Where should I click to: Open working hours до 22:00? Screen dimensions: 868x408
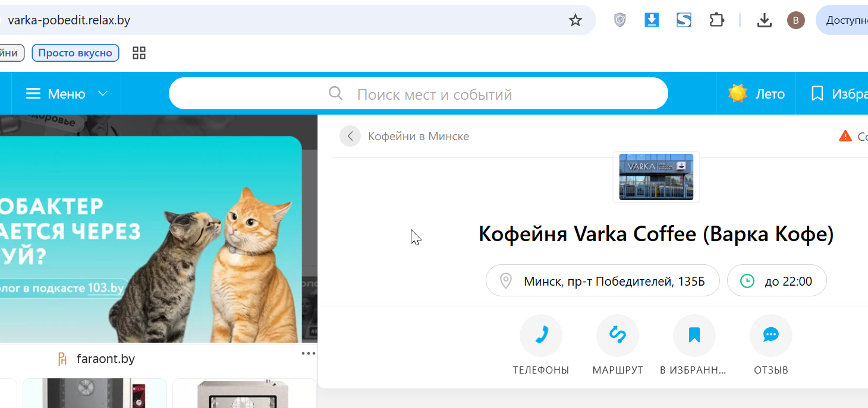point(777,280)
